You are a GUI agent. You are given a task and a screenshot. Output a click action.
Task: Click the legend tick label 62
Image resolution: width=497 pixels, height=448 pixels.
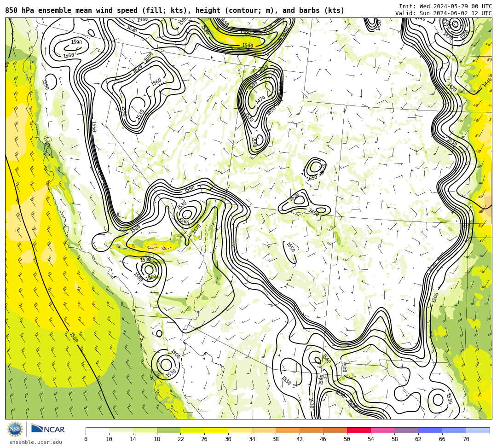[x=418, y=439]
